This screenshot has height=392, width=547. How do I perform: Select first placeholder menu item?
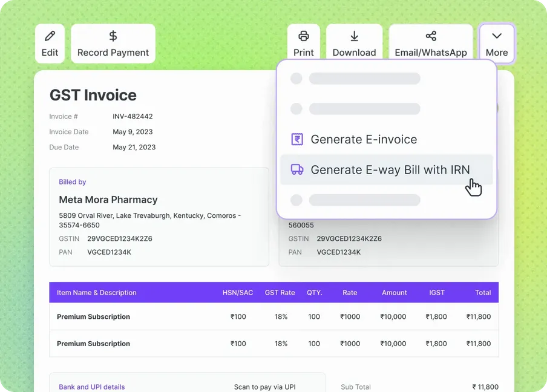coord(355,79)
